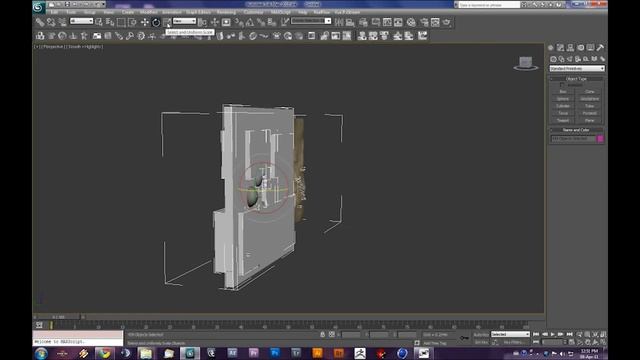
Task: Open the selection filter dropdown
Action: [81, 21]
